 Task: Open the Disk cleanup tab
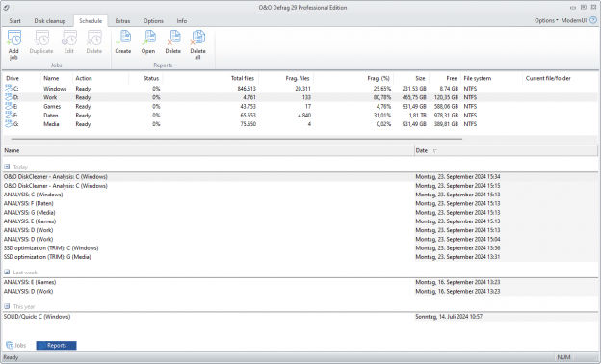coord(50,21)
